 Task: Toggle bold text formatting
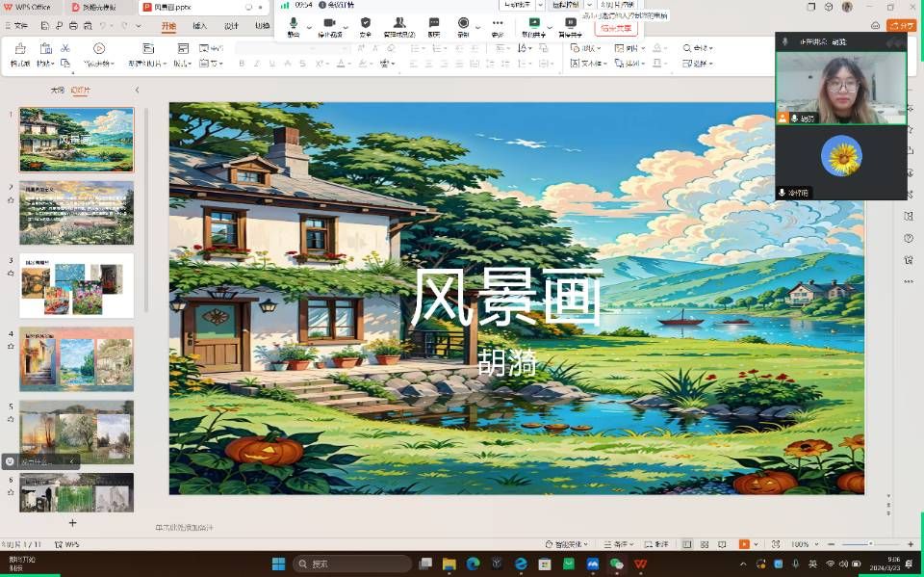tap(242, 64)
